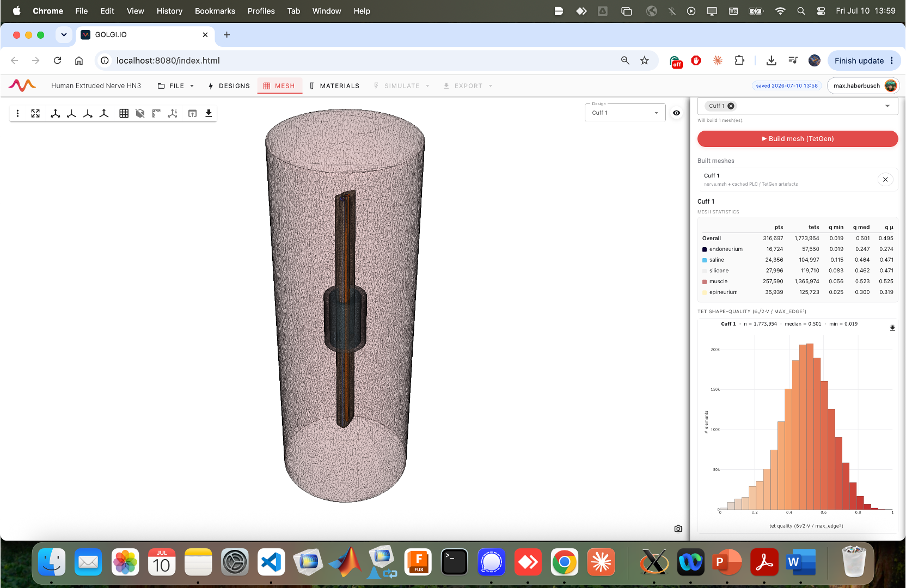The width and height of the screenshot is (906, 588).
Task: Open the EXPORT dropdown
Action: (x=468, y=86)
